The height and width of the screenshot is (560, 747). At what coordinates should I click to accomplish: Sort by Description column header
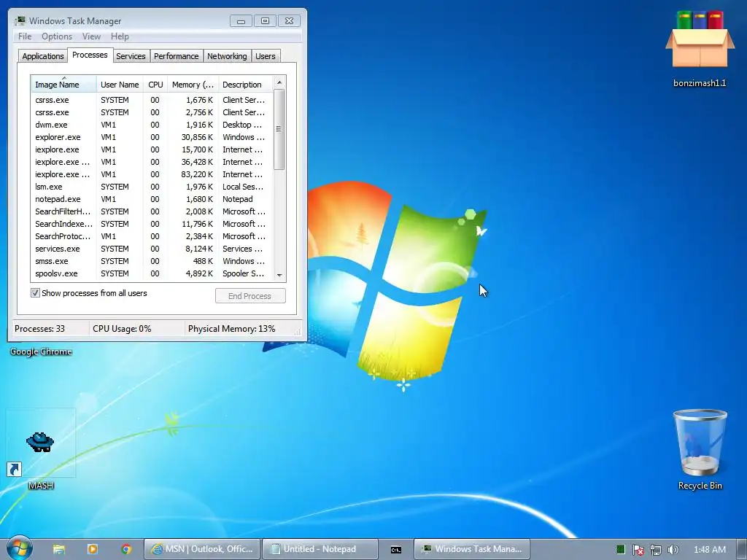point(247,85)
